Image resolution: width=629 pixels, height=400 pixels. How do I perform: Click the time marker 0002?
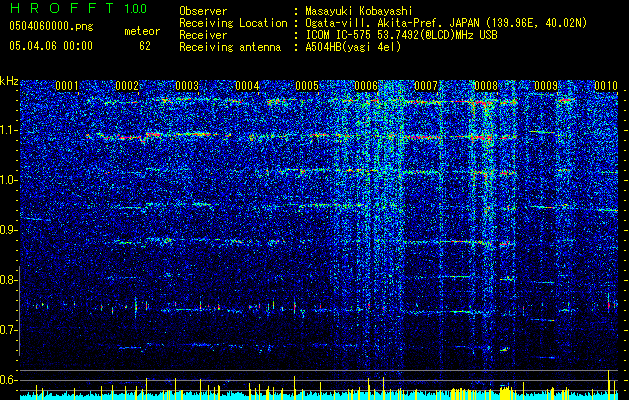(x=127, y=86)
